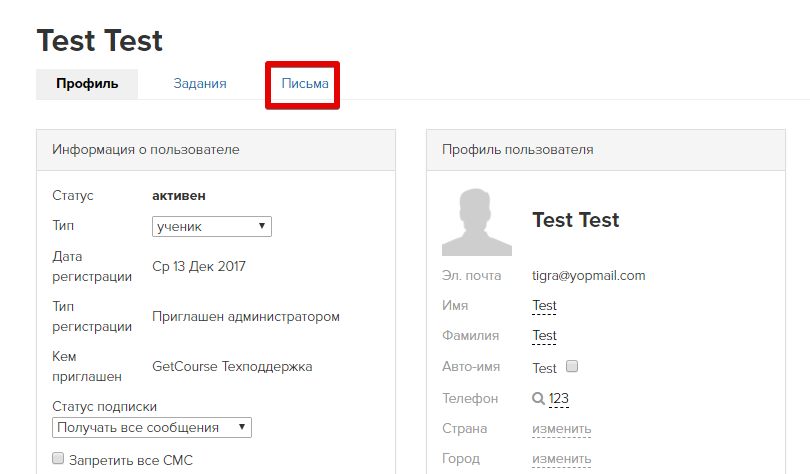Click изменить link next to Город
Viewport: 810px width, 474px height.
pyautogui.click(x=562, y=459)
